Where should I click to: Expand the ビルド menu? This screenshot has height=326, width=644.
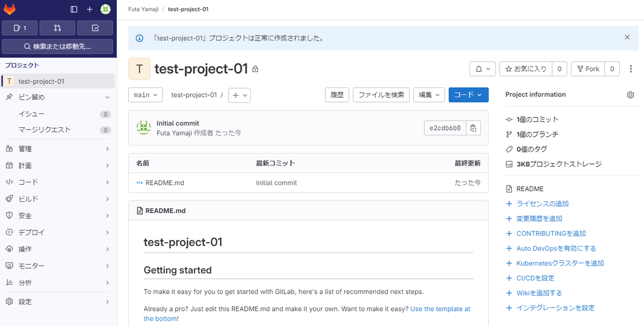click(x=58, y=199)
